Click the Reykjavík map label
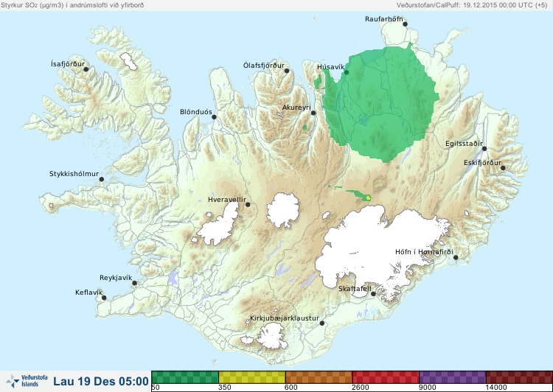Screen dimensions: 553x392 tap(116, 278)
